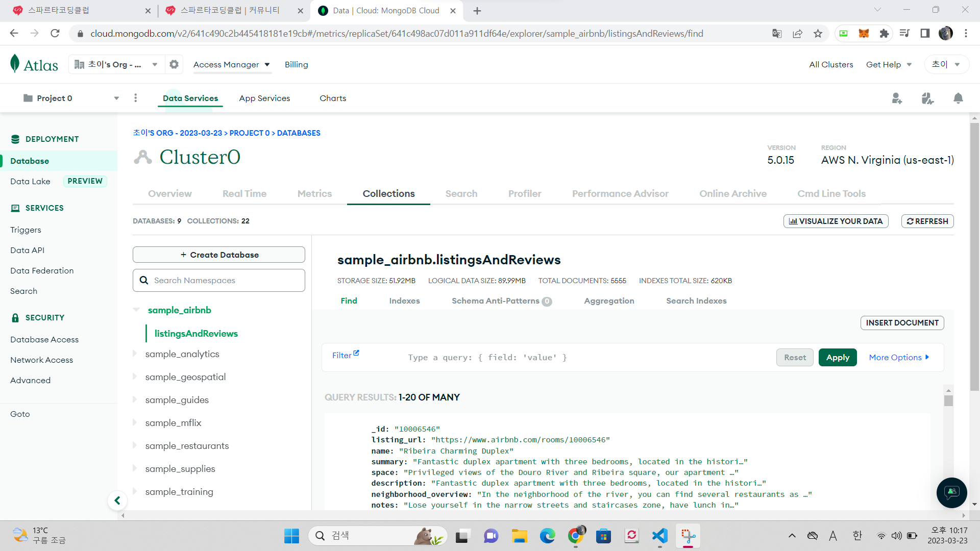
Task: Open the support chat bubble
Action: pyautogui.click(x=951, y=492)
